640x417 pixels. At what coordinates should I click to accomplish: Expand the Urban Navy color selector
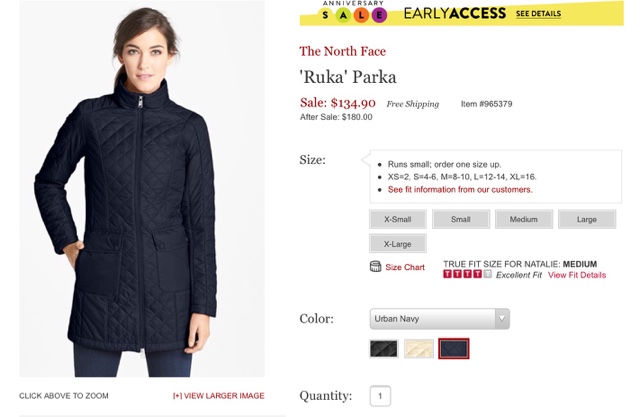click(x=439, y=319)
